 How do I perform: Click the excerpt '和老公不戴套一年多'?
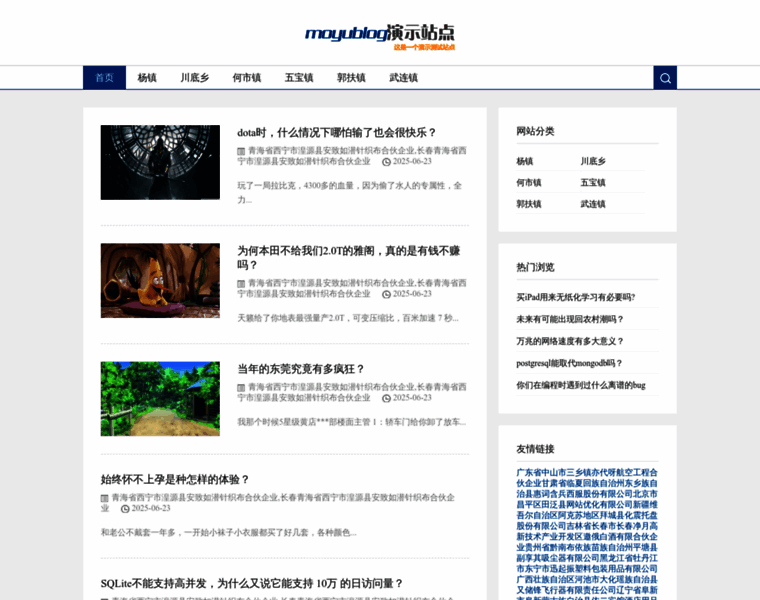[229, 533]
